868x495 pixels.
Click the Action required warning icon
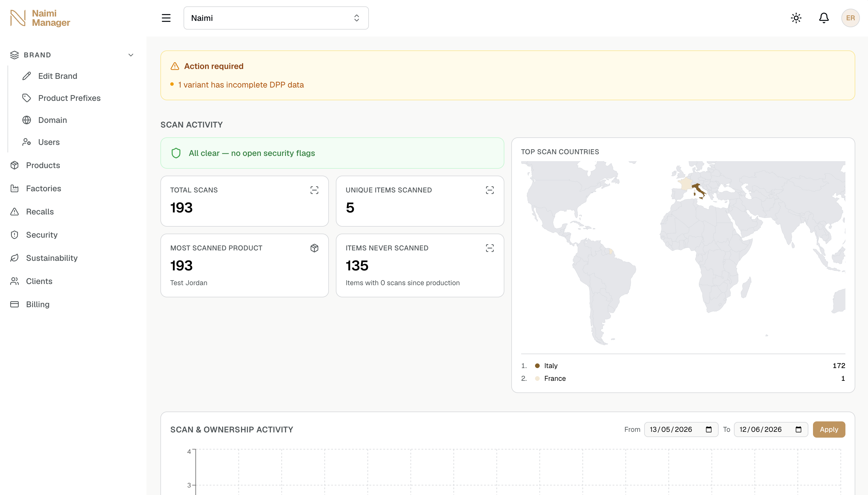click(175, 66)
